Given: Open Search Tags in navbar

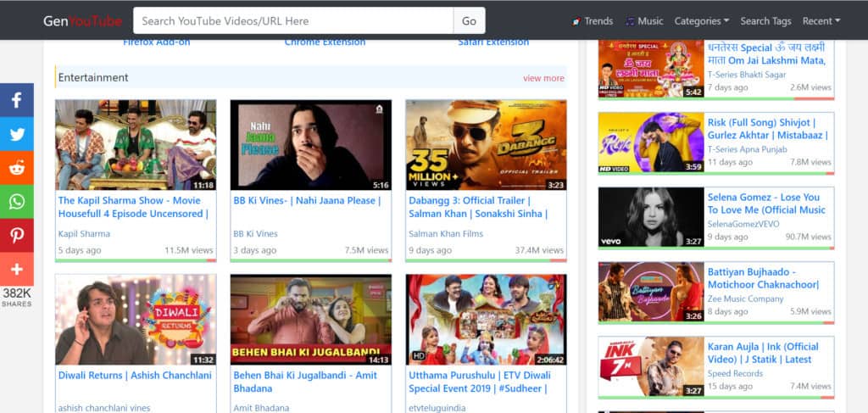Looking at the screenshot, I should [765, 21].
